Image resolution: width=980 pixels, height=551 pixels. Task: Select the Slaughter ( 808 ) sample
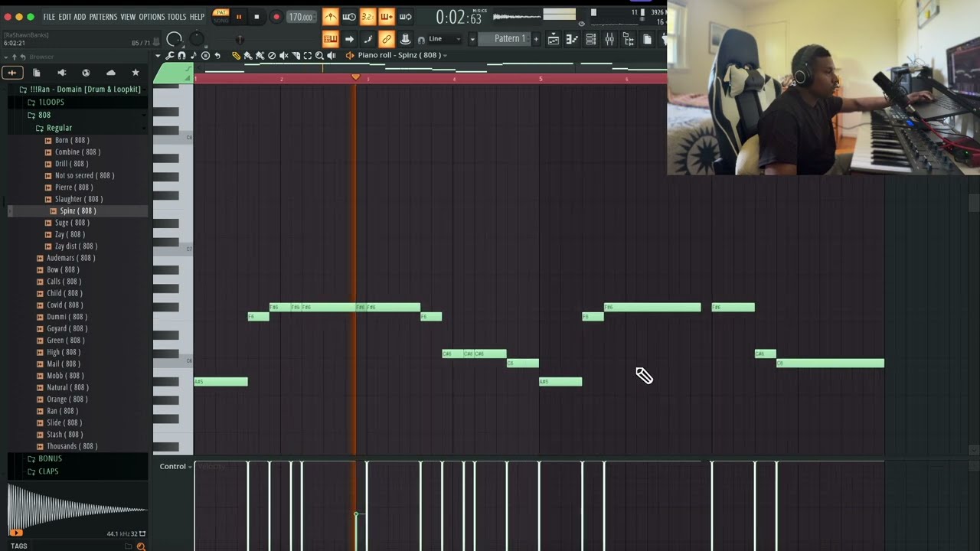(79, 199)
